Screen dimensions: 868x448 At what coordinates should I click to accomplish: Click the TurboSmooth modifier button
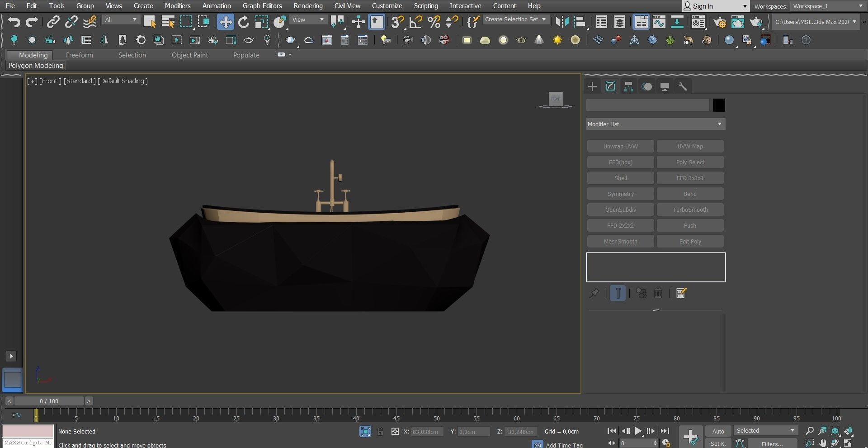690,210
